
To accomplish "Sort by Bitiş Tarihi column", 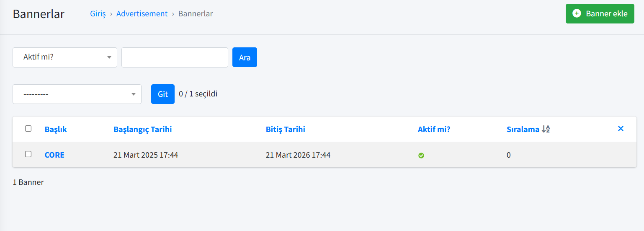I will click(x=285, y=129).
